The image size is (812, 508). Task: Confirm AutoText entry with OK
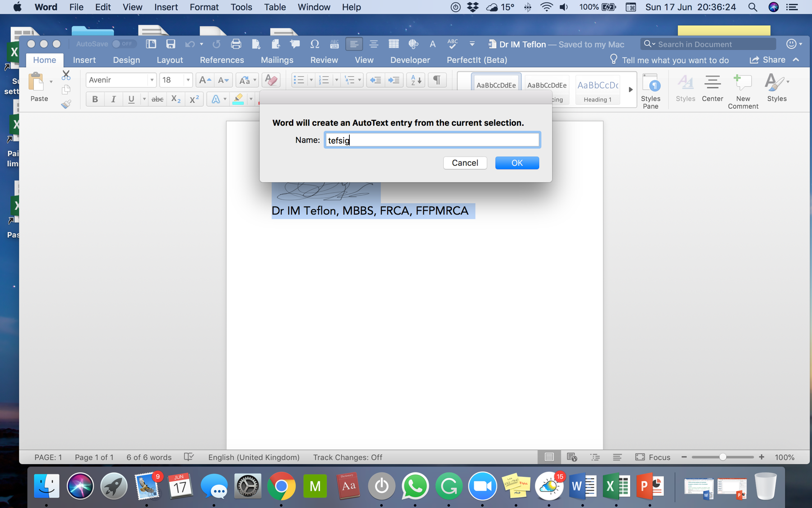pyautogui.click(x=517, y=163)
